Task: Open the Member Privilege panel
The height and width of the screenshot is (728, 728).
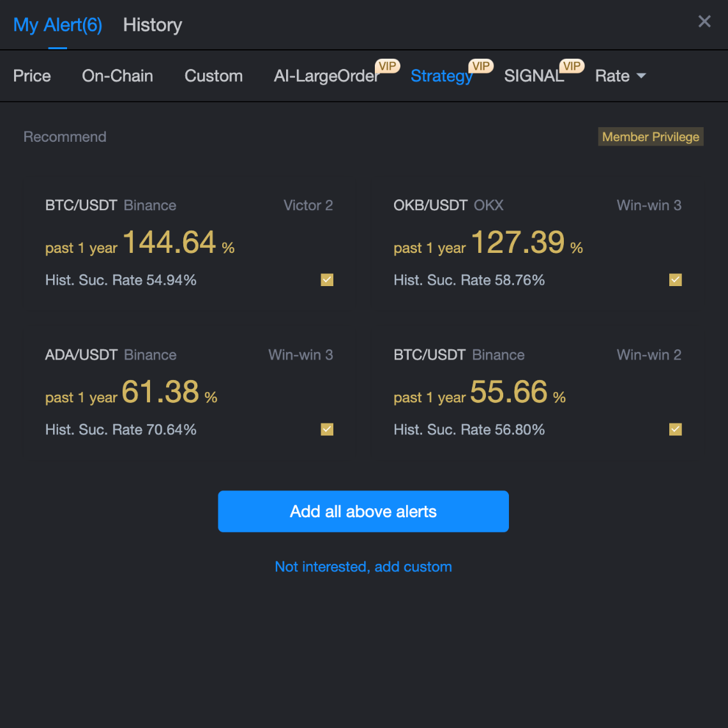Action: tap(650, 137)
